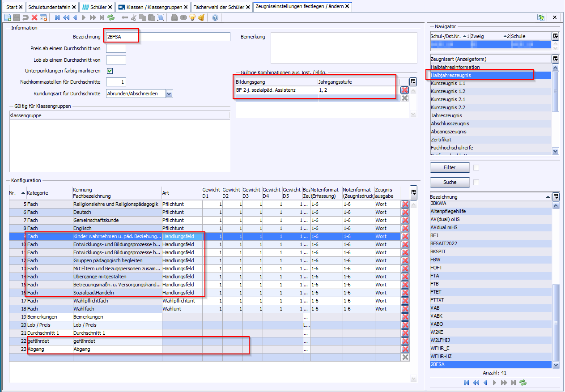Tick the checkbox next to Filter button
The height and width of the screenshot is (392, 565).
tap(476, 167)
